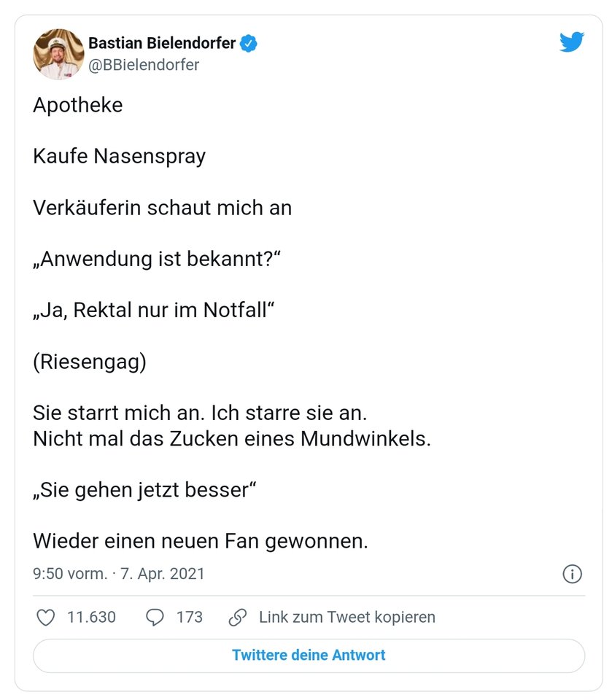Click the '(Riesengag)' text line
This screenshot has width=612, height=700.
pos(90,362)
